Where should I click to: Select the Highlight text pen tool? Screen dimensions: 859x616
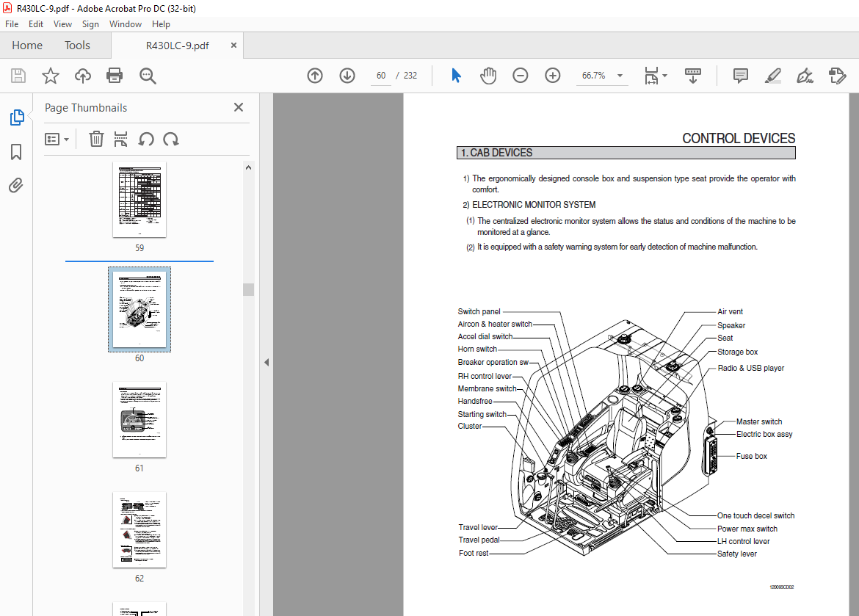click(773, 76)
